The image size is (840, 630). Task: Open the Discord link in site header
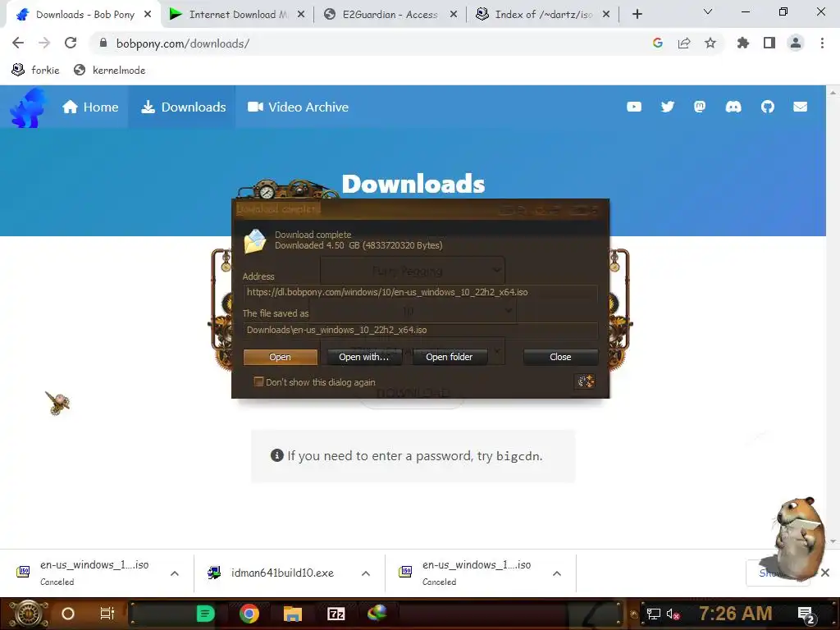pyautogui.click(x=733, y=107)
